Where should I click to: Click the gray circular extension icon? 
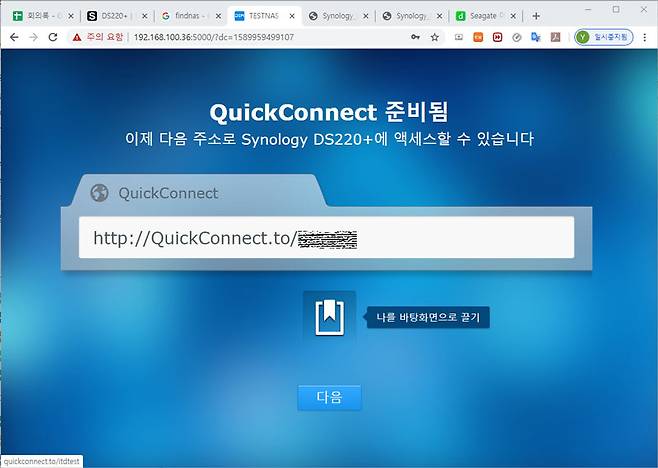tap(517, 37)
